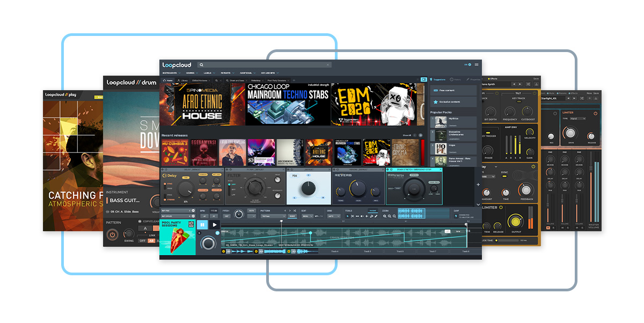Click the Pool Party Sessions cover art
Viewport: 644px width, 323px height.
178,238
